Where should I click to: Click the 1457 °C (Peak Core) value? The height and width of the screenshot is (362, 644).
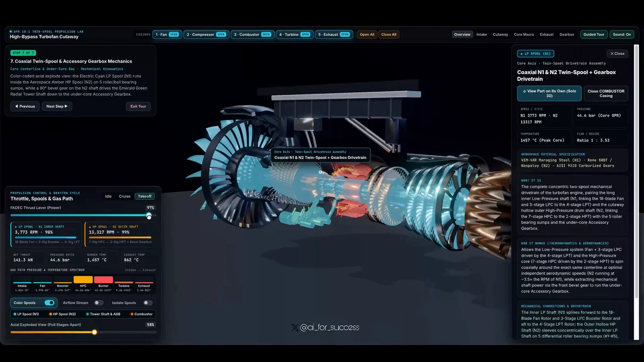pos(542,140)
